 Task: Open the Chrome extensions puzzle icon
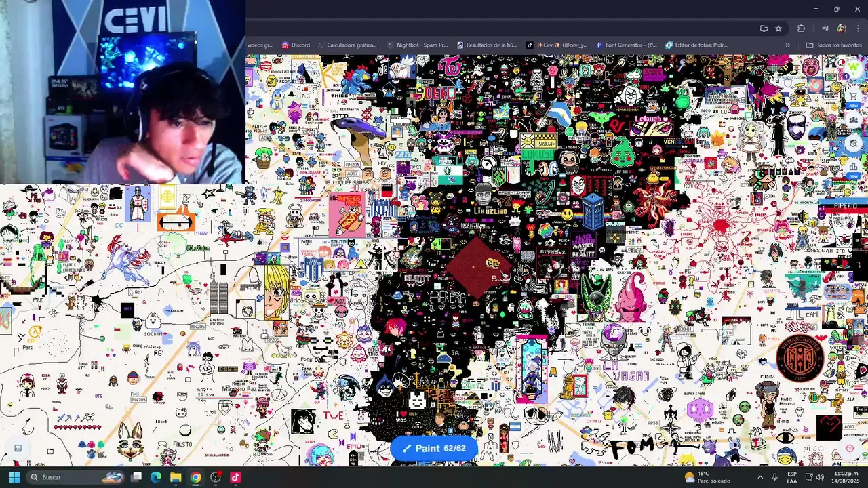click(801, 28)
